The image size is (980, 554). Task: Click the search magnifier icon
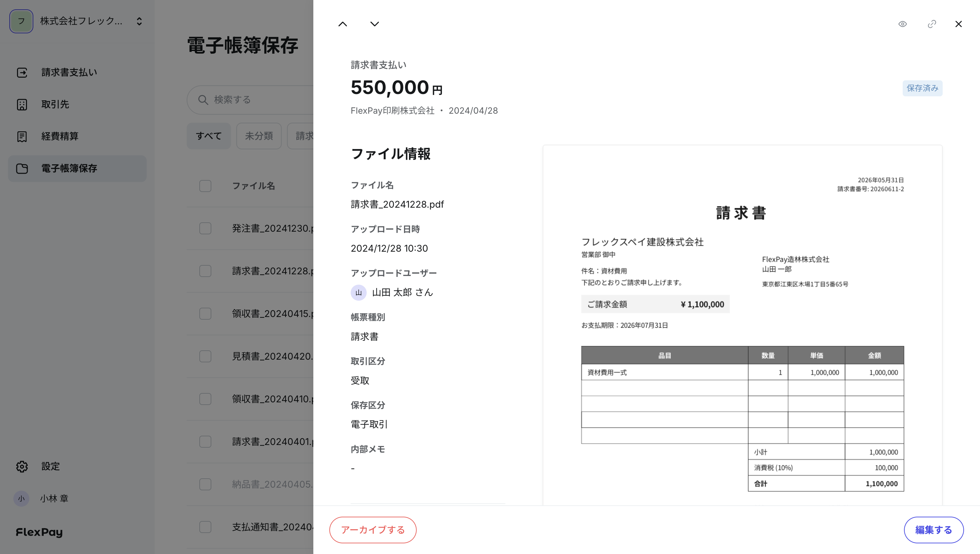pos(203,100)
